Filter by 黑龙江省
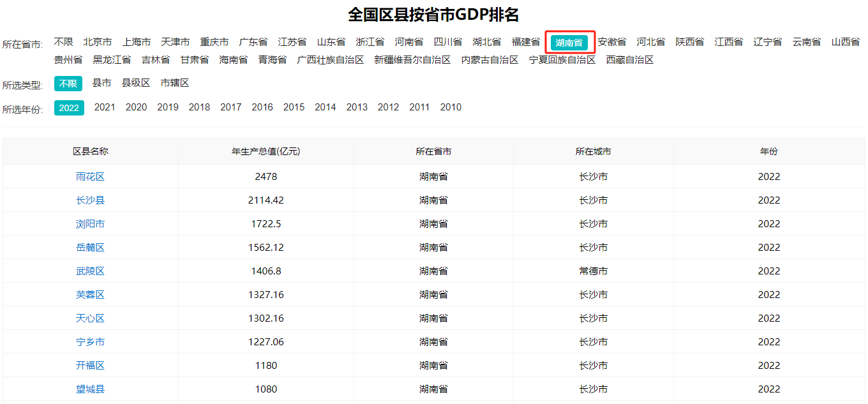Image resolution: width=868 pixels, height=404 pixels. coord(112,59)
